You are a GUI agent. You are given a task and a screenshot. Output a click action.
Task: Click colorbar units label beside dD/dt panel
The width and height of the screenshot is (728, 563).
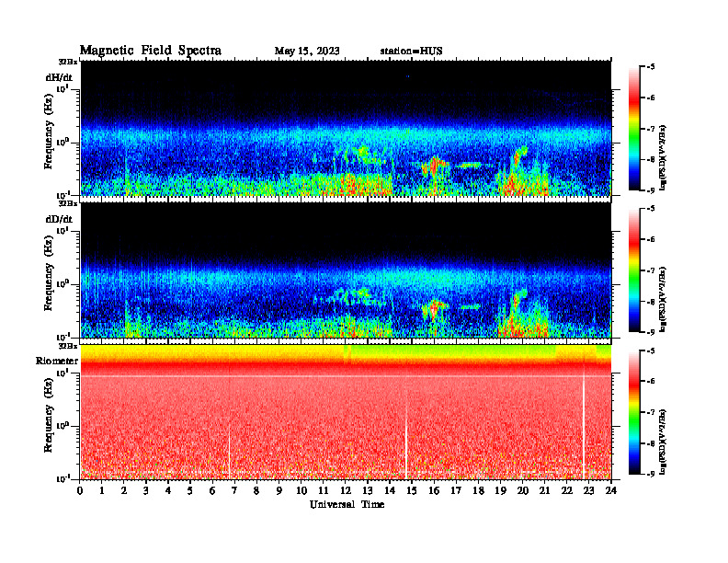pyautogui.click(x=663, y=299)
